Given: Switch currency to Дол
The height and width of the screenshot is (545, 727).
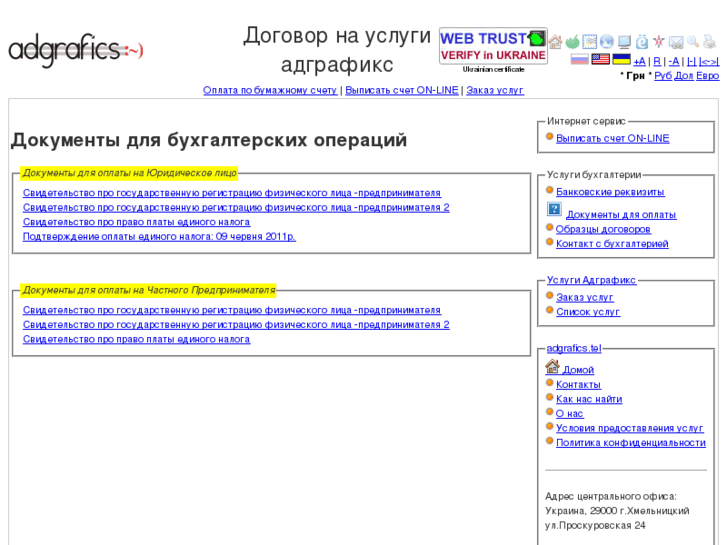Looking at the screenshot, I should pyautogui.click(x=684, y=76).
